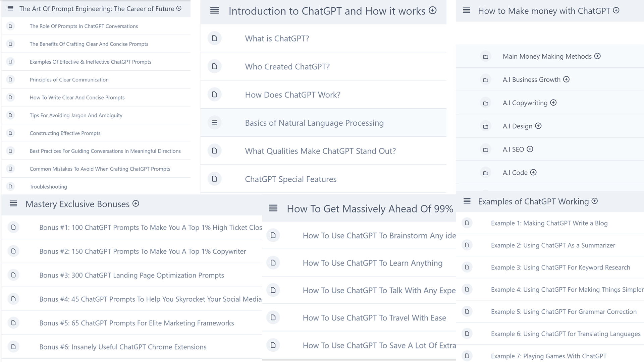Click the folder icon beside 'Main Money Making Methods'
The height and width of the screenshot is (362, 644).
coord(485,57)
